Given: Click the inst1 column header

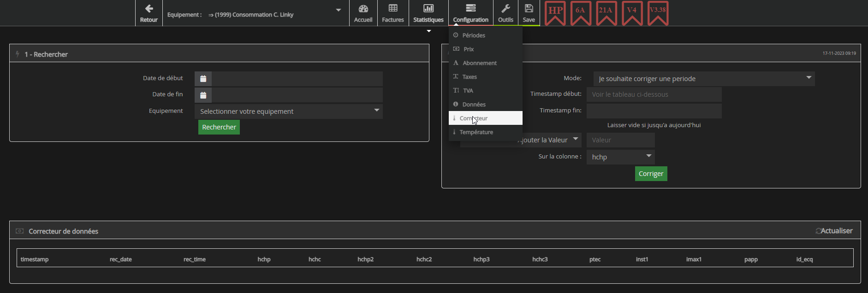Looking at the screenshot, I should tap(642, 259).
